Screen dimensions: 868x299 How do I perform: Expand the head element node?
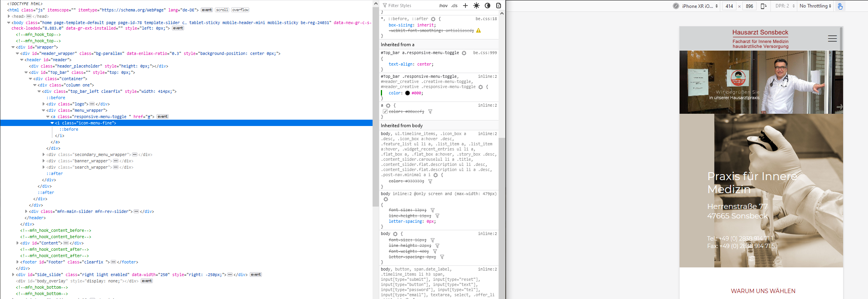[9, 16]
